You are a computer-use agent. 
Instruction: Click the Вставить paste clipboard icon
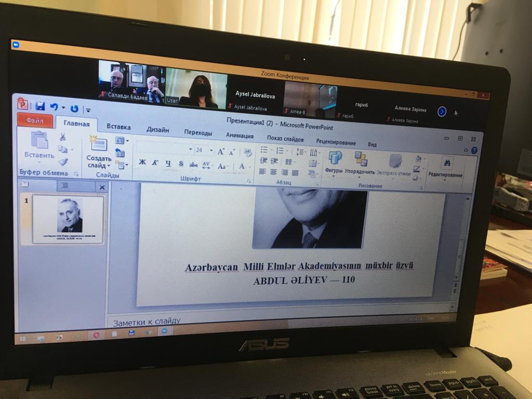pyautogui.click(x=39, y=141)
